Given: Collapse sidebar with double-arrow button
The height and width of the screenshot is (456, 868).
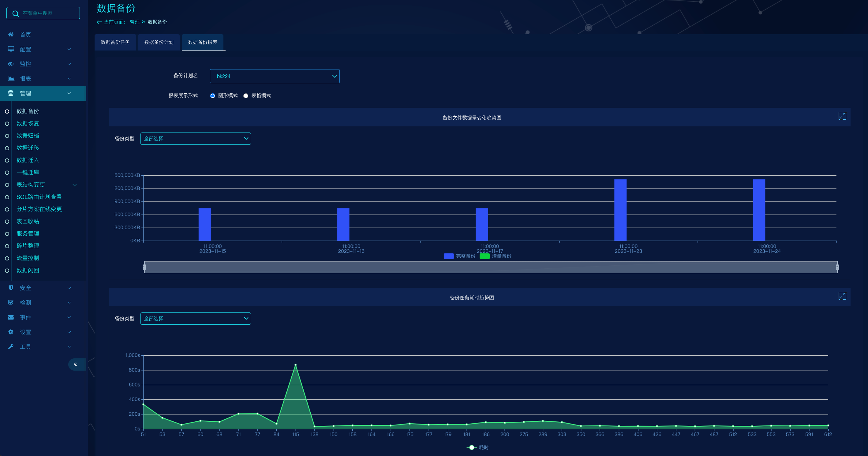Looking at the screenshot, I should coord(76,364).
